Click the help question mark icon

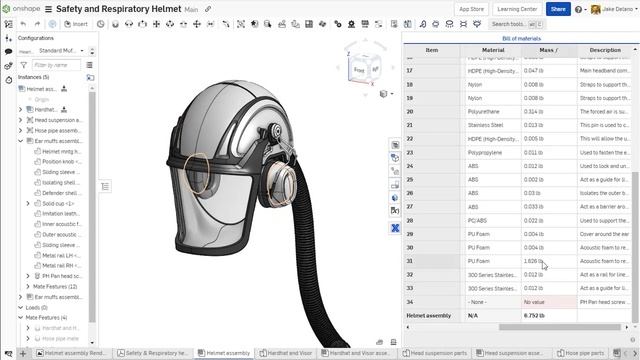[x=578, y=9]
